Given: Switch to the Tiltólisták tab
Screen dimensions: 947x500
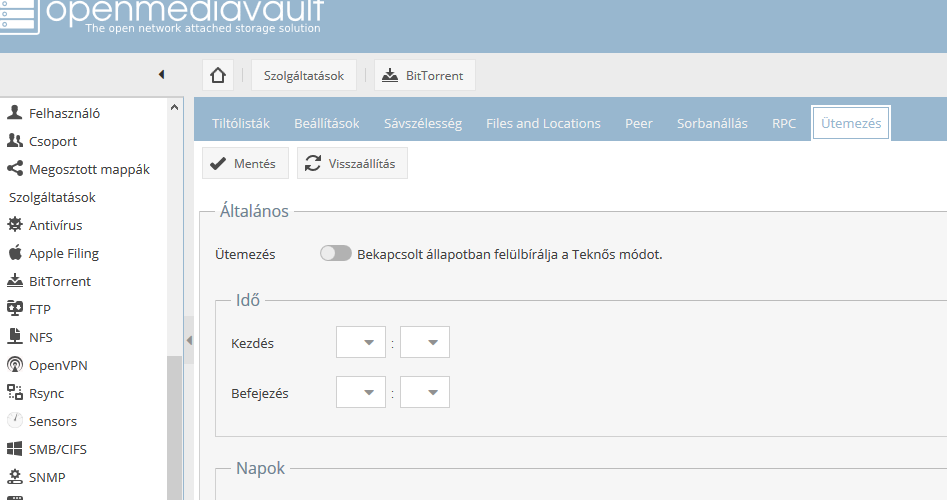Looking at the screenshot, I should click(240, 123).
